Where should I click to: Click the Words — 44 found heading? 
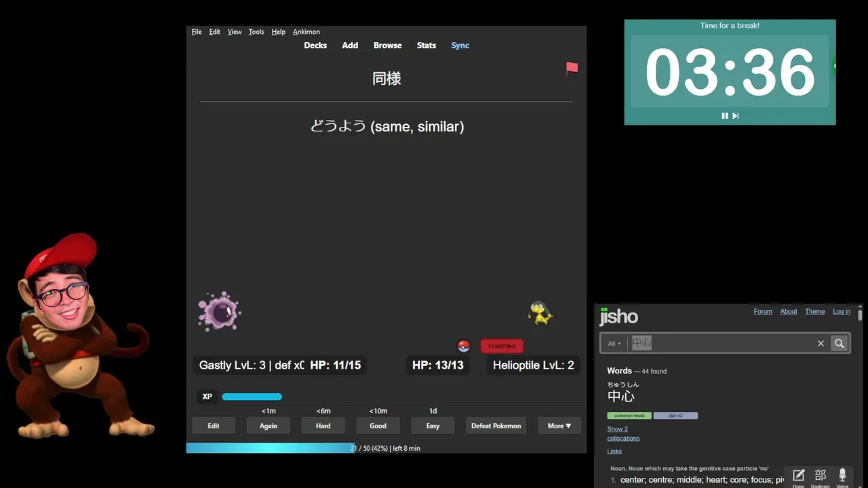(x=637, y=371)
